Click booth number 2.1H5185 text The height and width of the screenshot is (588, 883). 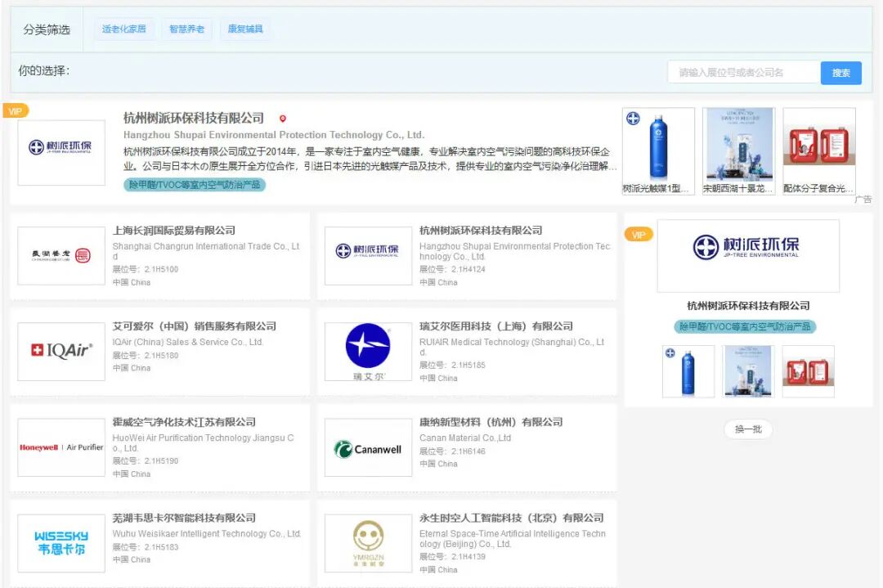pos(468,365)
